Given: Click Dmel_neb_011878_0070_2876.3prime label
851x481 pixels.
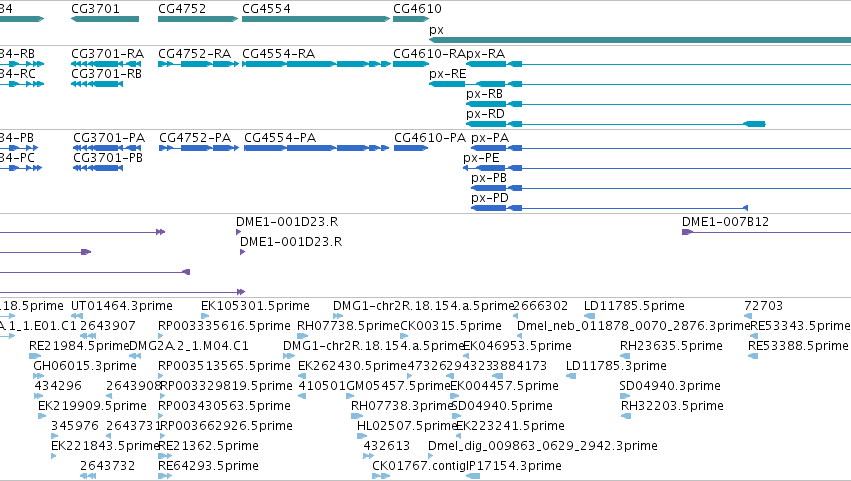Looking at the screenshot, I should [x=633, y=326].
